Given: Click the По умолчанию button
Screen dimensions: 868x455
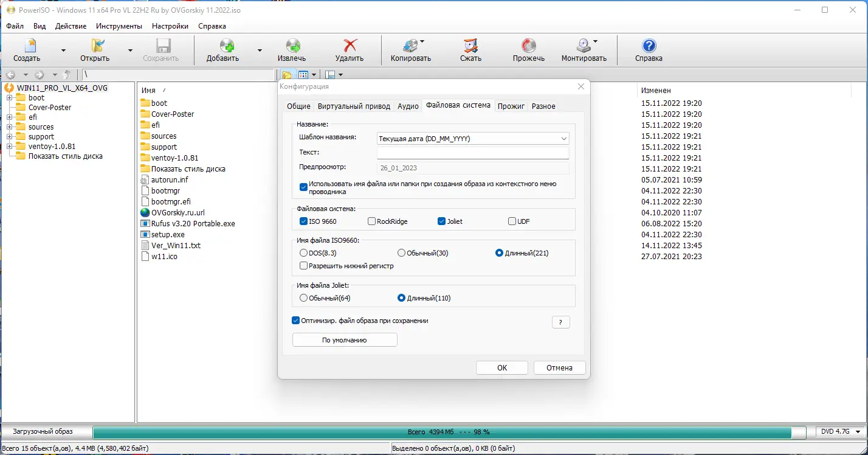Looking at the screenshot, I should click(345, 340).
